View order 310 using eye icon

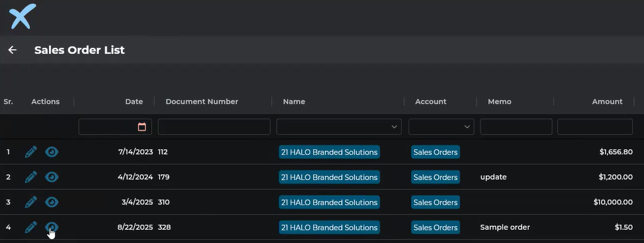click(52, 202)
